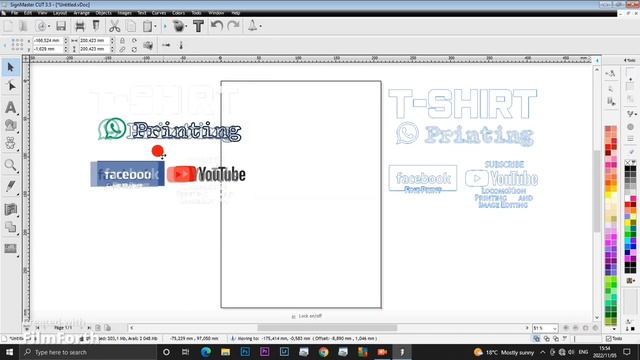The image size is (640, 360).
Task: Click the Copy icon in toolbar
Action: pyautogui.click(x=131, y=27)
